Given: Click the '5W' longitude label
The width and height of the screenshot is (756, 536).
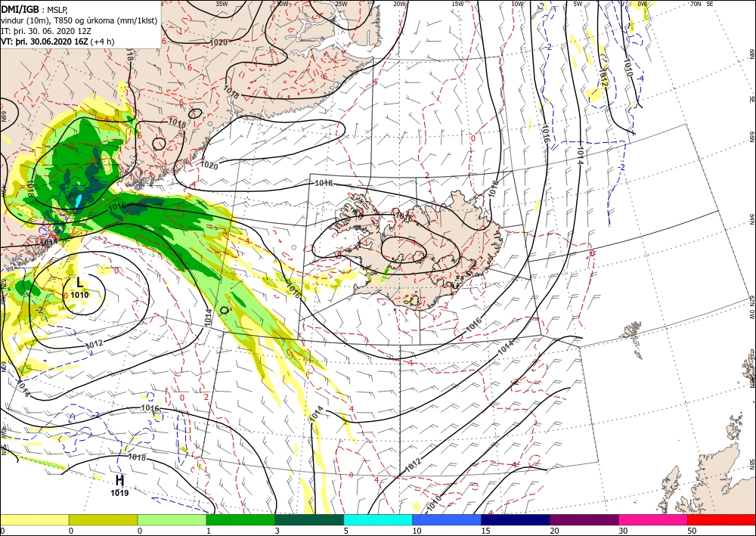Looking at the screenshot, I should click(x=578, y=4).
